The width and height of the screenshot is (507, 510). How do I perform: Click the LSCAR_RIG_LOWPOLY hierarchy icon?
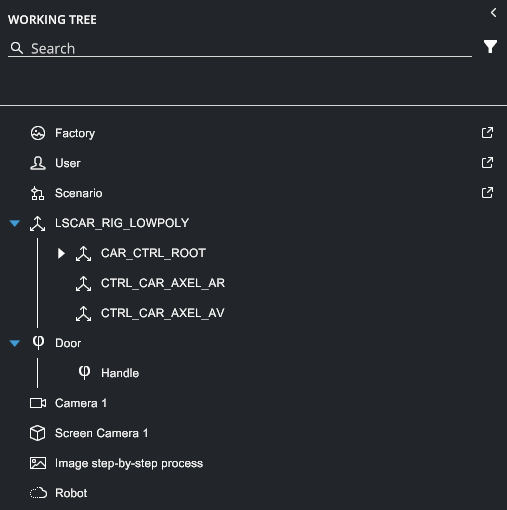(37, 223)
